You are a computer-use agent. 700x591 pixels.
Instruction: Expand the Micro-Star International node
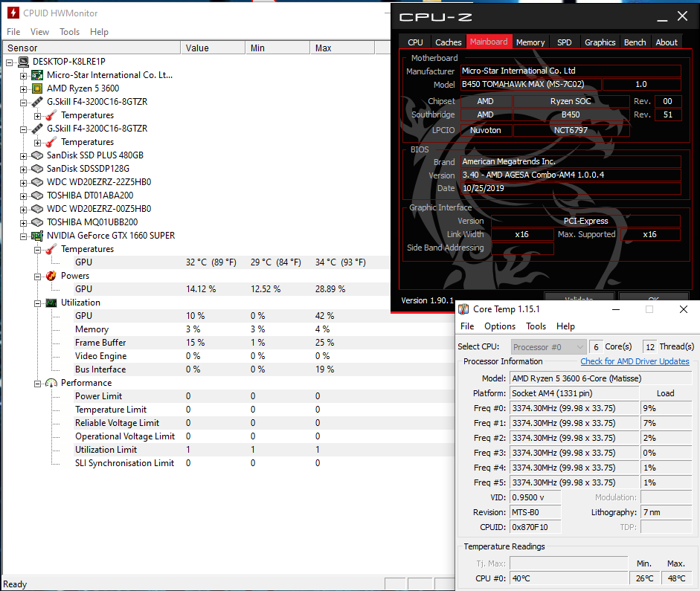pyautogui.click(x=23, y=76)
